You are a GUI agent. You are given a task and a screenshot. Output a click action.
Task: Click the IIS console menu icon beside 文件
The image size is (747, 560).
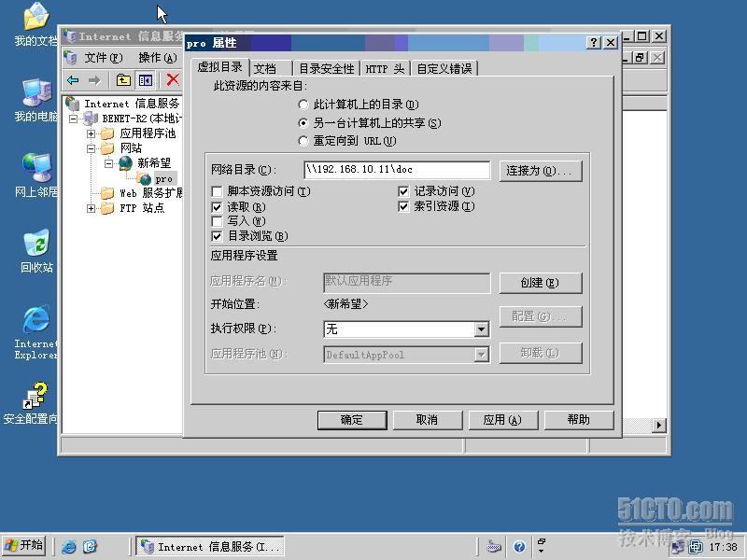click(71, 58)
